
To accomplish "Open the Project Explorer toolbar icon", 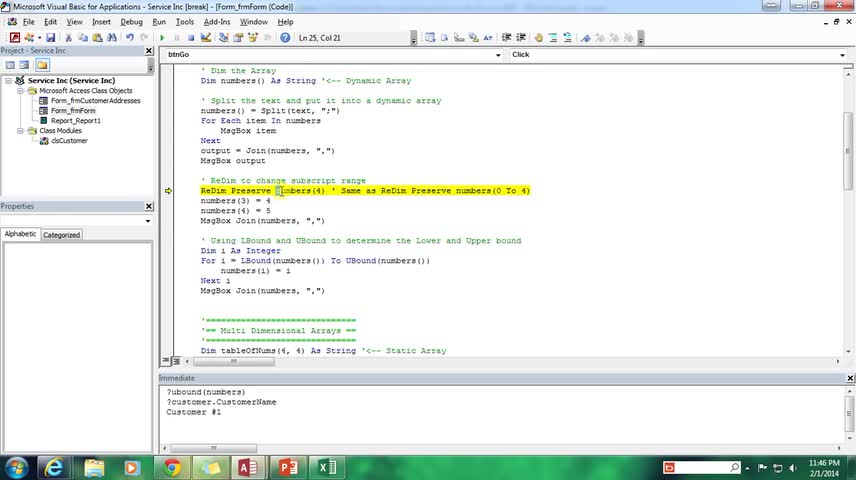I will click(x=224, y=38).
